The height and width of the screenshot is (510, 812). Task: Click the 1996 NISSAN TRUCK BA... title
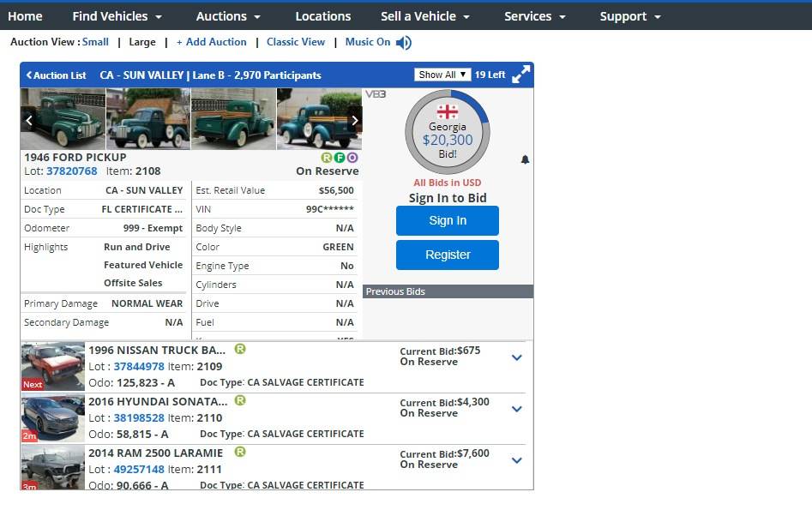[x=157, y=350]
